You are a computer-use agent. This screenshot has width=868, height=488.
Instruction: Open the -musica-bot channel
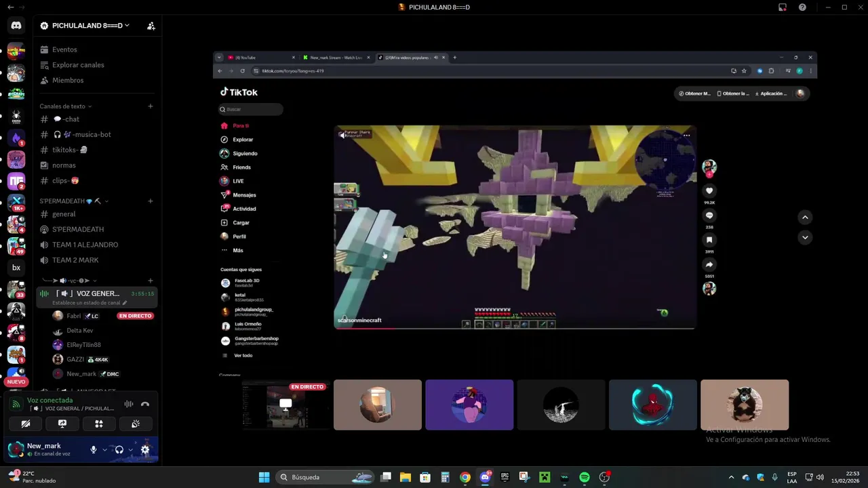[x=98, y=134]
